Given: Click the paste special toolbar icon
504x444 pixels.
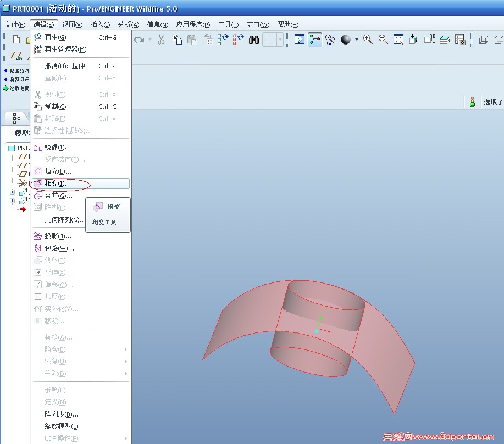Looking at the screenshot, I should (x=208, y=40).
